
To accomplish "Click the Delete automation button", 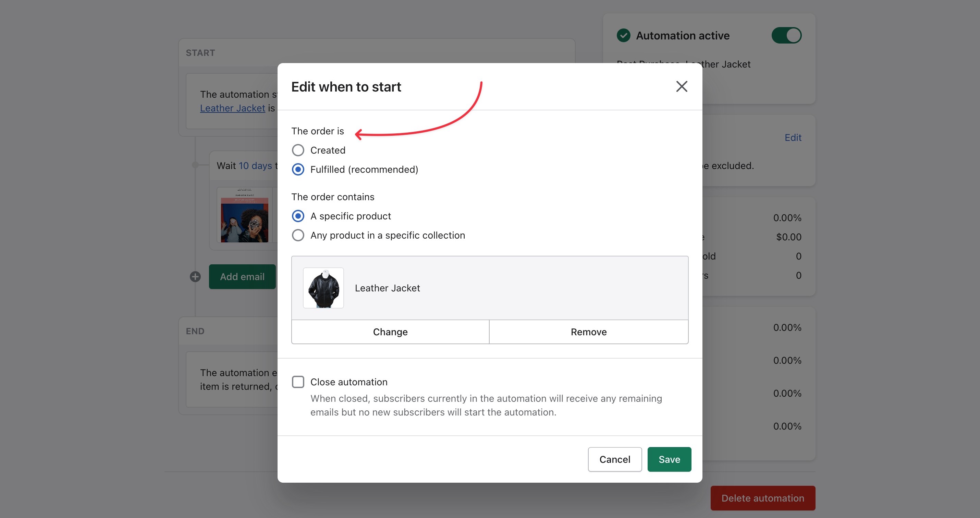I will pos(762,498).
